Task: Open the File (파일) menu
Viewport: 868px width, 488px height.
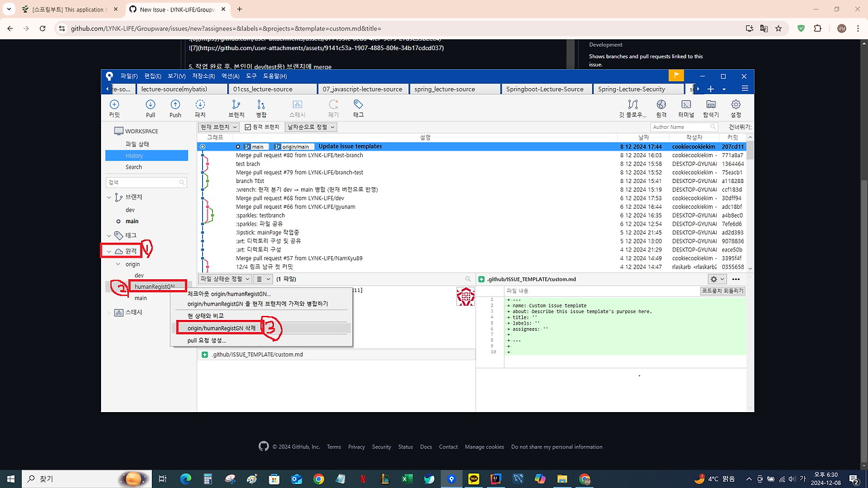Action: pos(129,76)
